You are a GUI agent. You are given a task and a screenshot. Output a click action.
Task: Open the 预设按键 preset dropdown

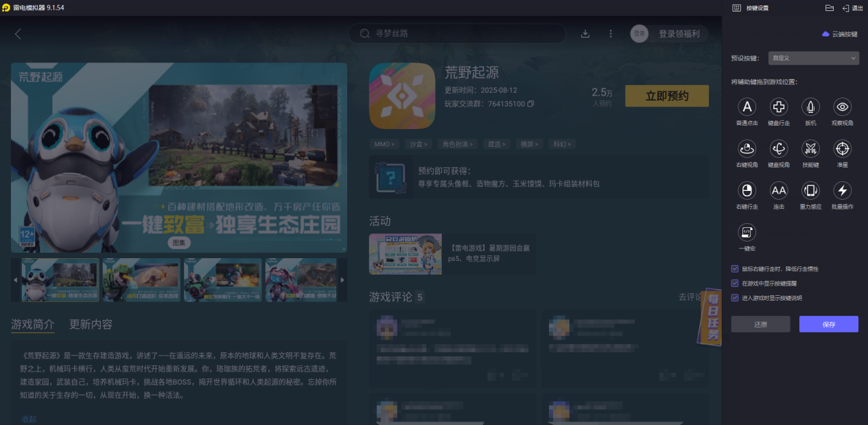click(813, 58)
